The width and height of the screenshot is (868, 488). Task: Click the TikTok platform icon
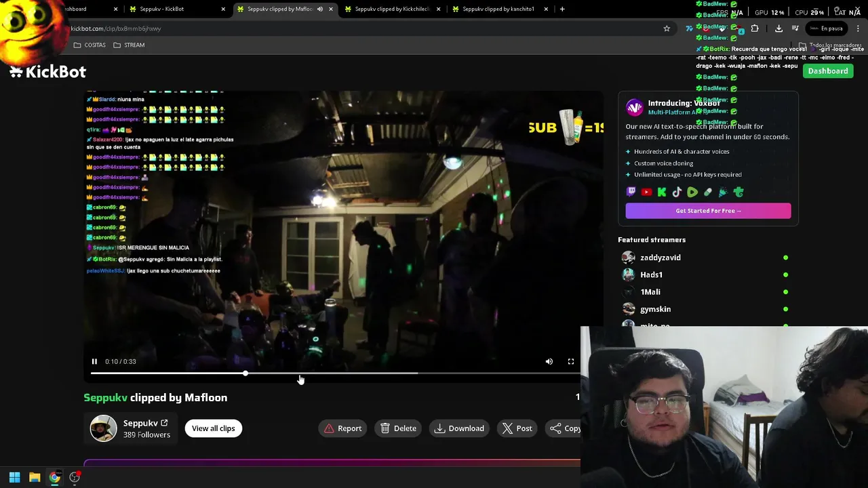677,192
